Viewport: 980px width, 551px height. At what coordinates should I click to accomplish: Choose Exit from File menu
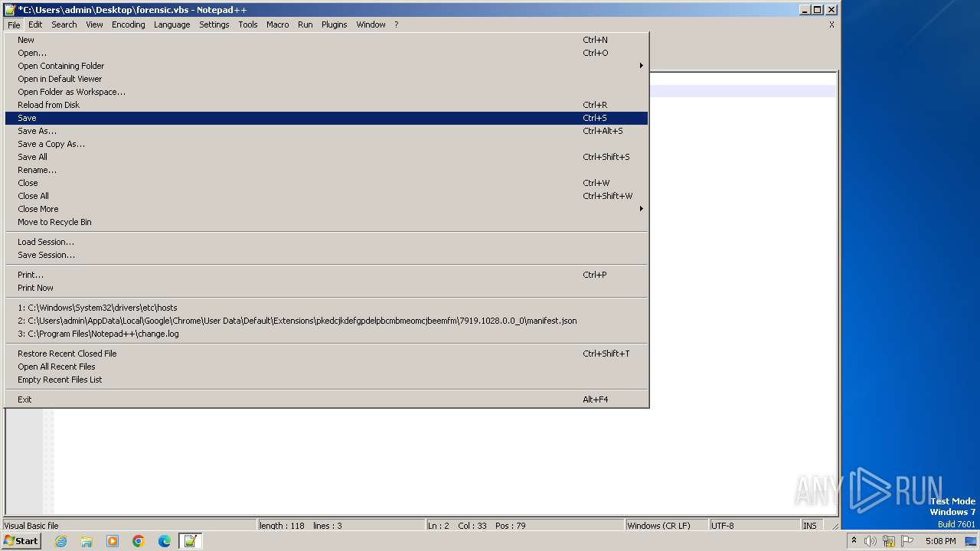point(326,399)
